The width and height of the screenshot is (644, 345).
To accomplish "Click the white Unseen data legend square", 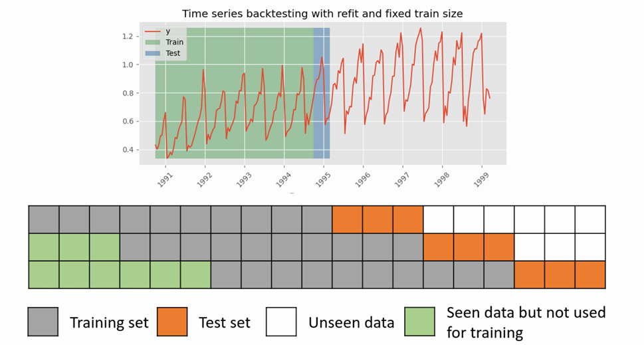I will click(281, 322).
